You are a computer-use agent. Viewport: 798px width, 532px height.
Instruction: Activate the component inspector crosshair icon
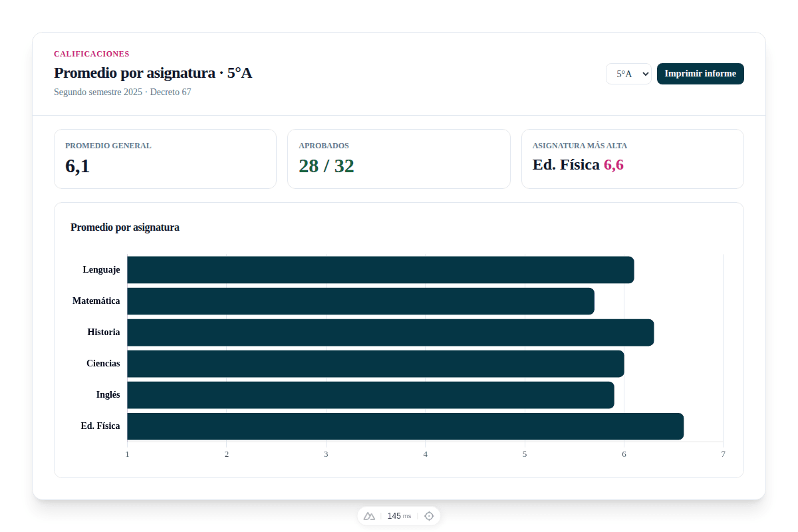429,516
